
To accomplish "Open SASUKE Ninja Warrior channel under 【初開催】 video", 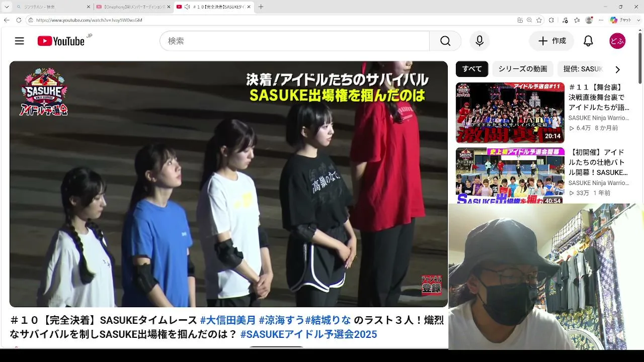I will (x=599, y=183).
